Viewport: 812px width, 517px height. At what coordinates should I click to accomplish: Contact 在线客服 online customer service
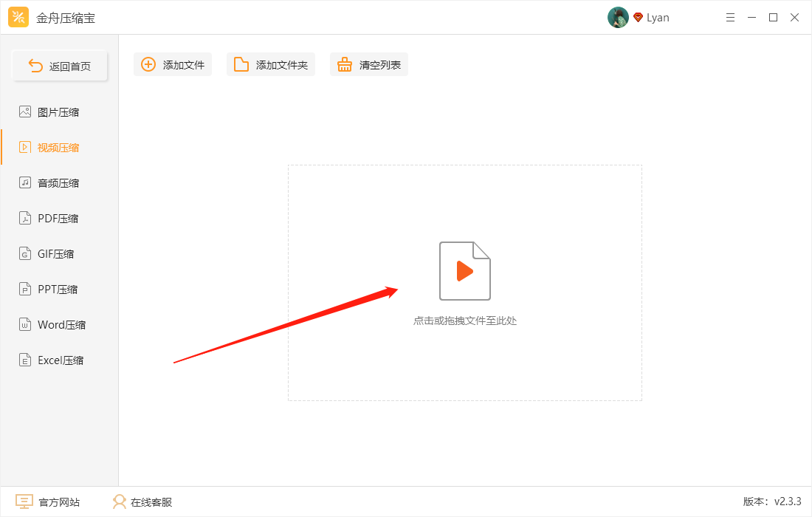coord(140,501)
